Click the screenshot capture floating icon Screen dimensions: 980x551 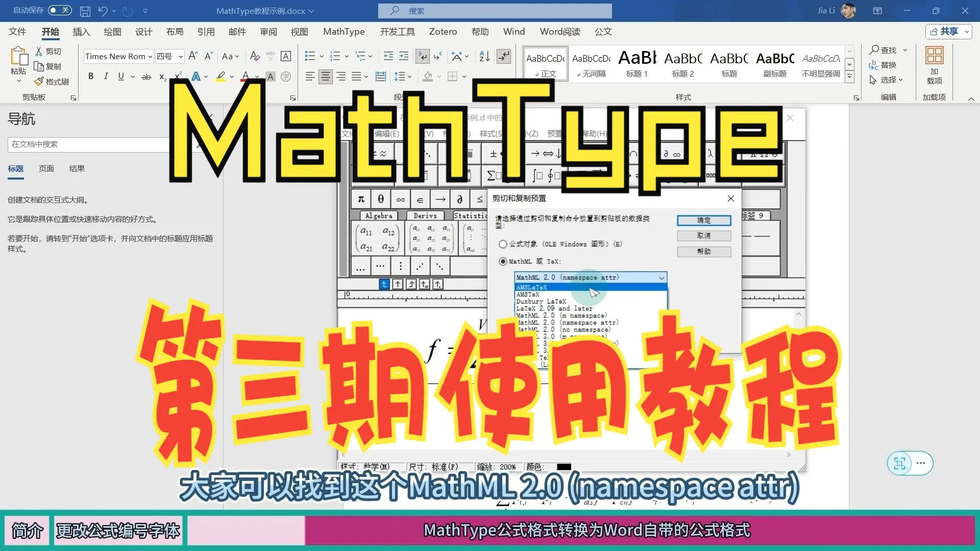point(899,463)
